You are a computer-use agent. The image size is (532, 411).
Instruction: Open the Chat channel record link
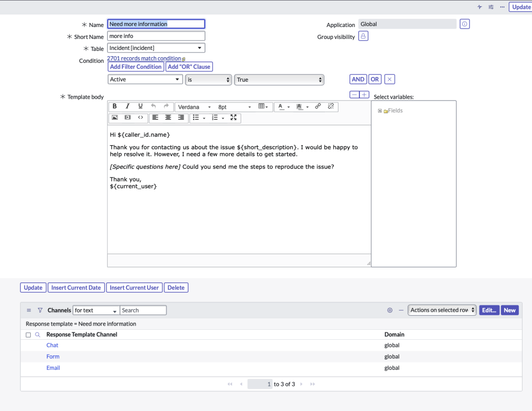52,345
